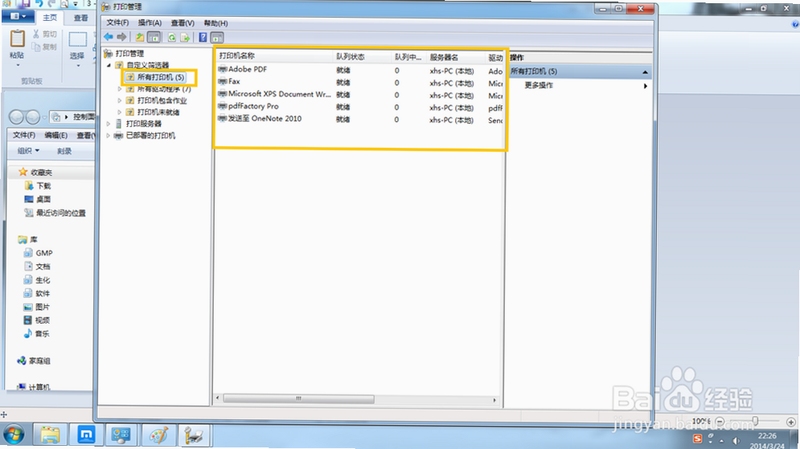
Task: Click the volume speaker tray icon
Action: tap(736, 440)
